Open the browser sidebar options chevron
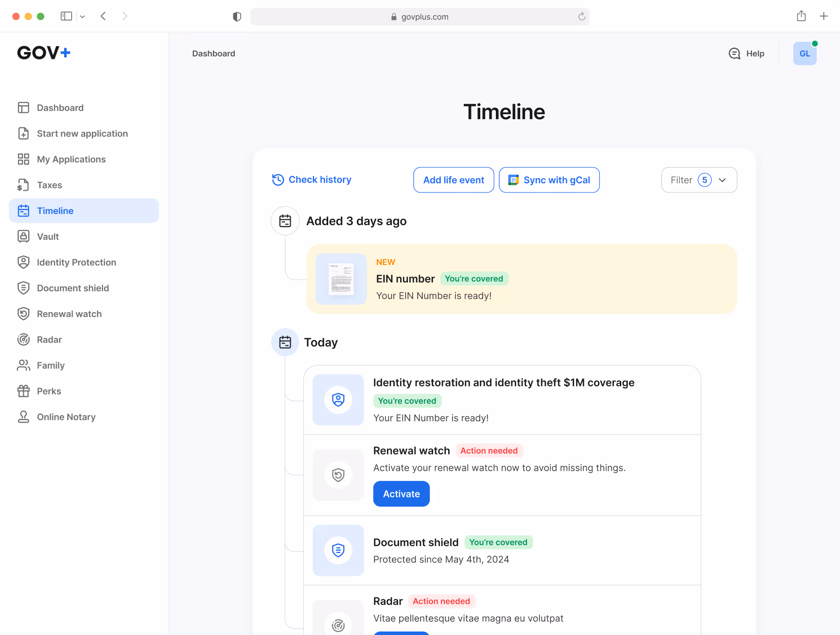The image size is (840, 635). coord(82,17)
